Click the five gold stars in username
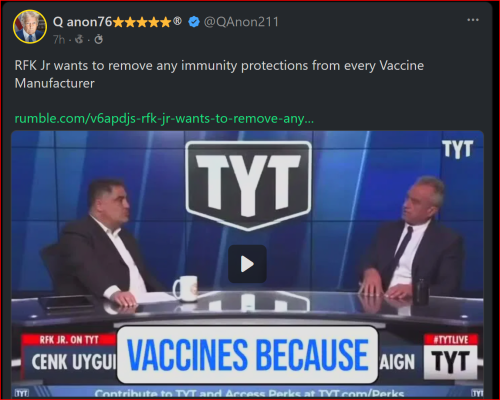The height and width of the screenshot is (400, 500). [142, 23]
